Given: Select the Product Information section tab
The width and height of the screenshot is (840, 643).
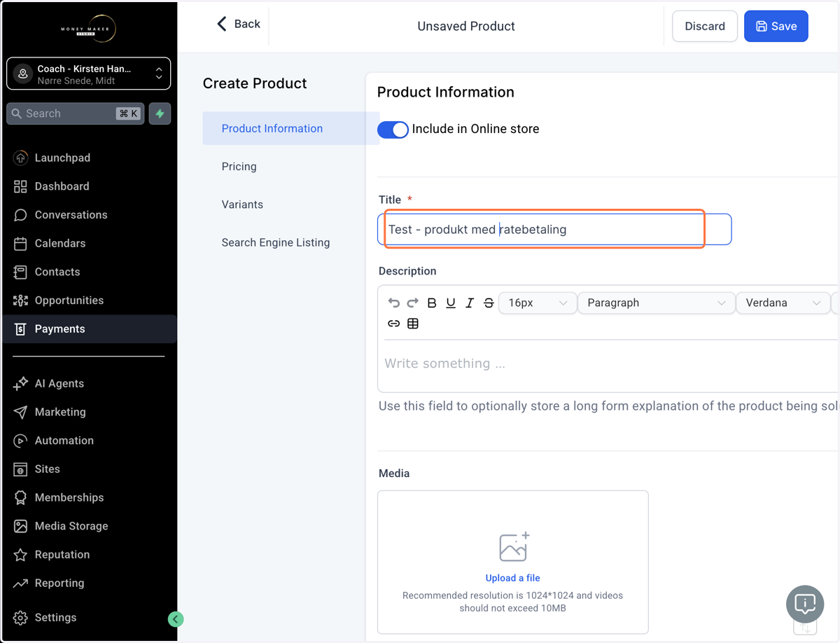Looking at the screenshot, I should 290,128.
